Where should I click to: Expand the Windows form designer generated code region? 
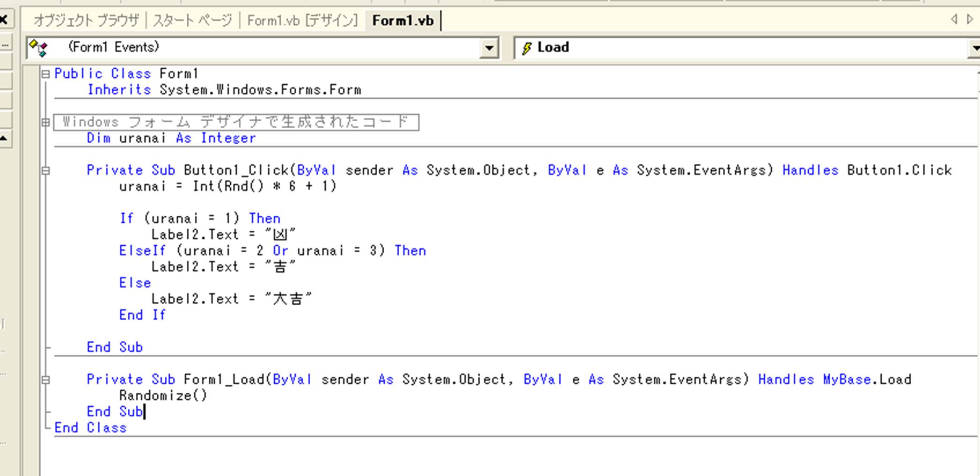click(45, 123)
